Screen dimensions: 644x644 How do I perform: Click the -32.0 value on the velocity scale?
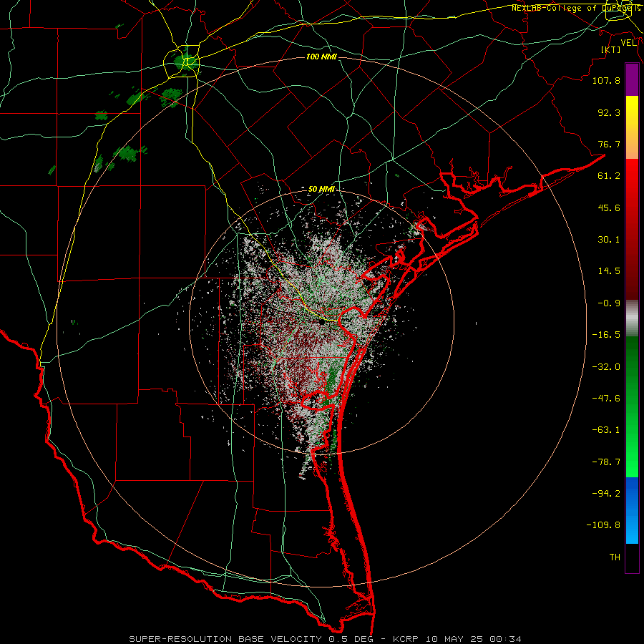[x=606, y=367]
